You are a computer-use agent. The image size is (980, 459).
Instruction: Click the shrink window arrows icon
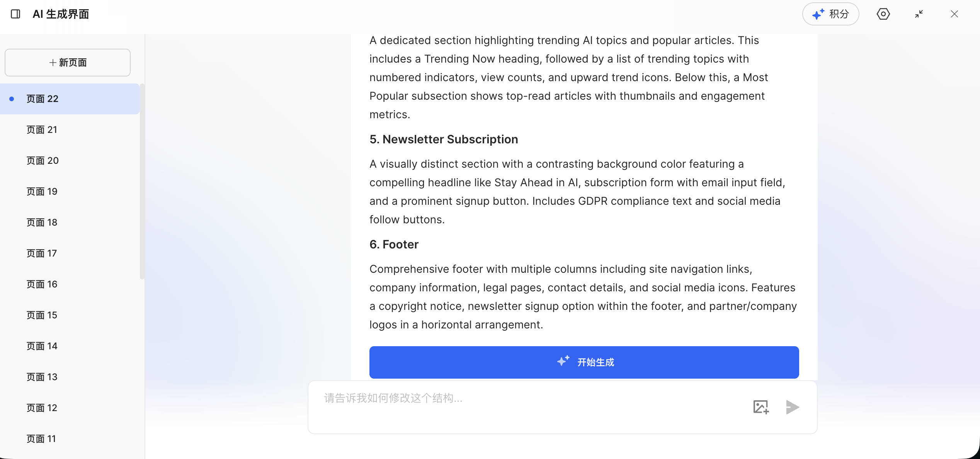click(x=919, y=14)
